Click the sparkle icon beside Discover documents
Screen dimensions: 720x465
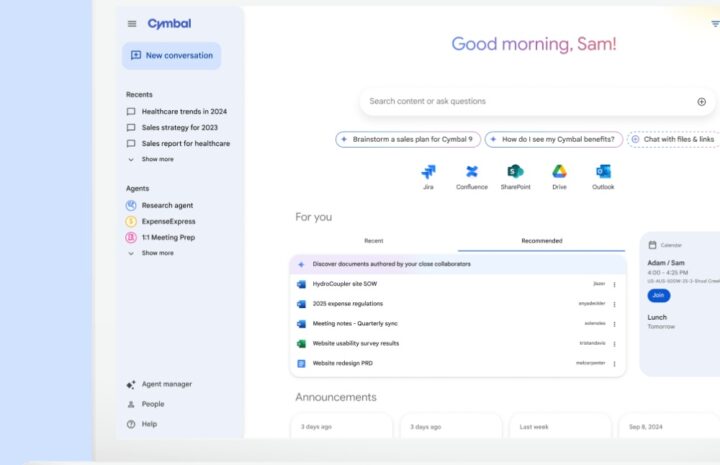coord(301,264)
